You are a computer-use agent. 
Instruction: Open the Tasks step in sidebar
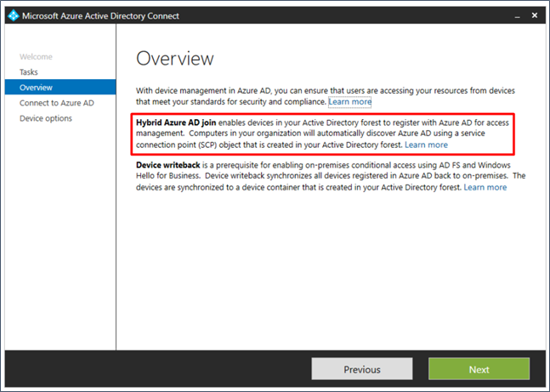(x=28, y=72)
